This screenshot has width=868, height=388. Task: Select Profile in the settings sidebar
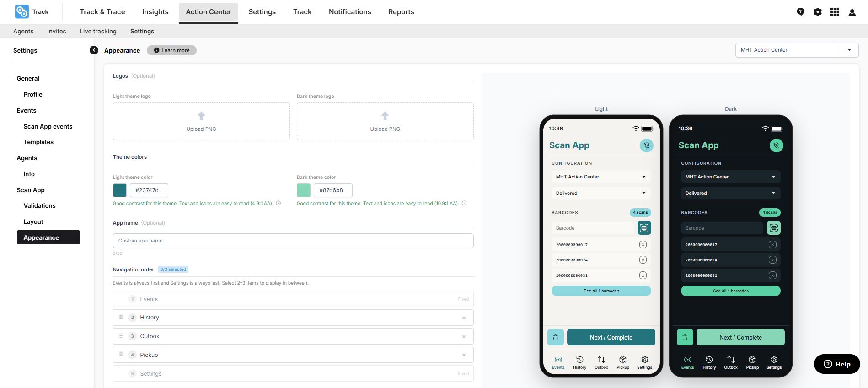33,94
